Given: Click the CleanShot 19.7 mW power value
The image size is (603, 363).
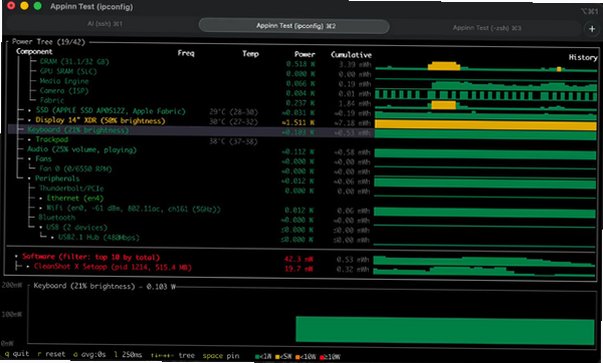Looking at the screenshot, I should [x=298, y=269].
